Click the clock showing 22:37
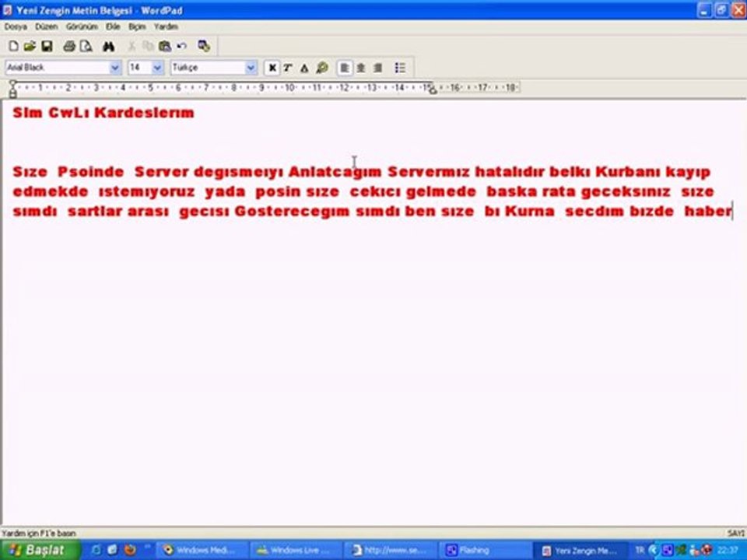The image size is (747, 560). pos(727,551)
